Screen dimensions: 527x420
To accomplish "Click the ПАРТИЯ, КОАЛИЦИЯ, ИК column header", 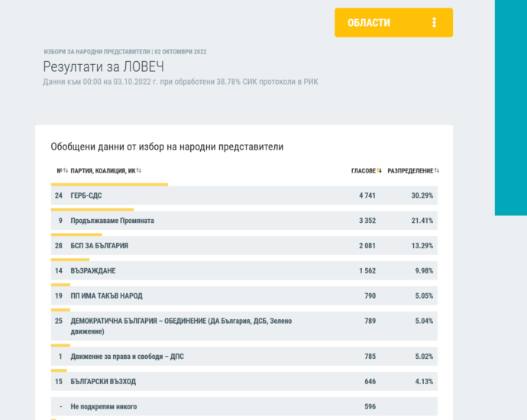I will pos(103,171).
